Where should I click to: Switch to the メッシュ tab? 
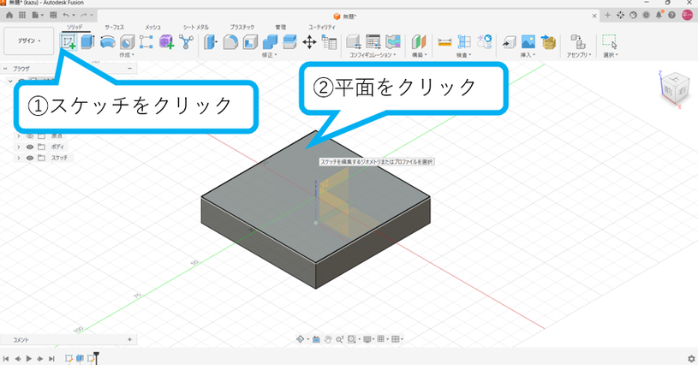153,27
